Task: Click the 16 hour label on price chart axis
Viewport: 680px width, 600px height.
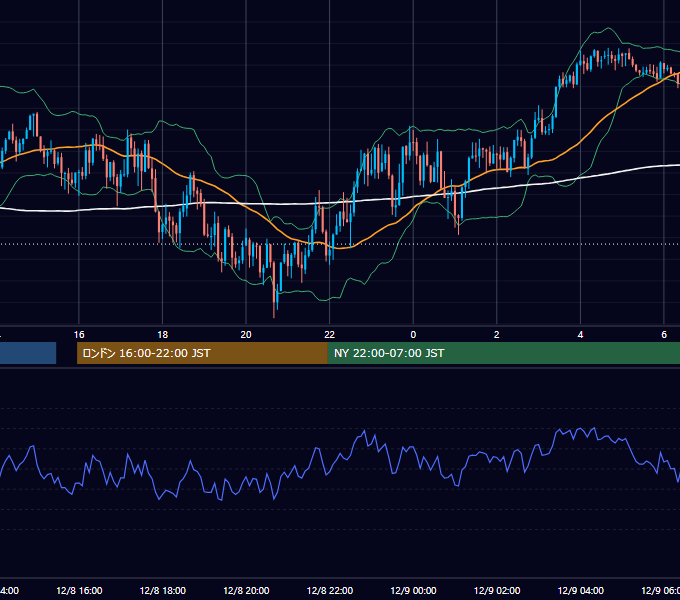Action: (x=79, y=335)
